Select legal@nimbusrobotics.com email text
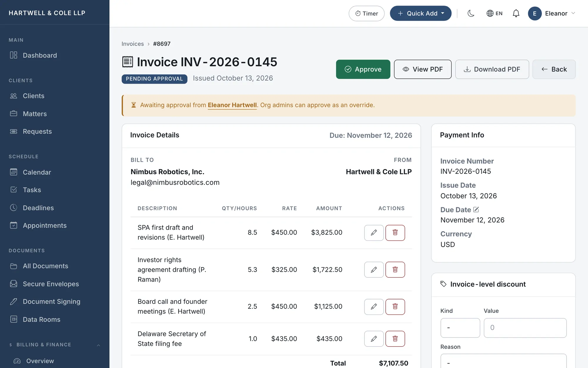Viewport: 588px width, 368px height. click(175, 183)
